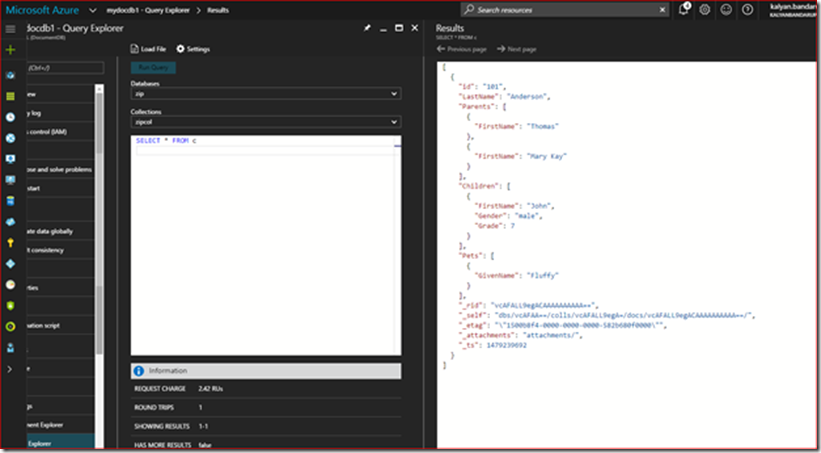
Task: Open portal settings gear icon in top bar
Action: [x=705, y=9]
